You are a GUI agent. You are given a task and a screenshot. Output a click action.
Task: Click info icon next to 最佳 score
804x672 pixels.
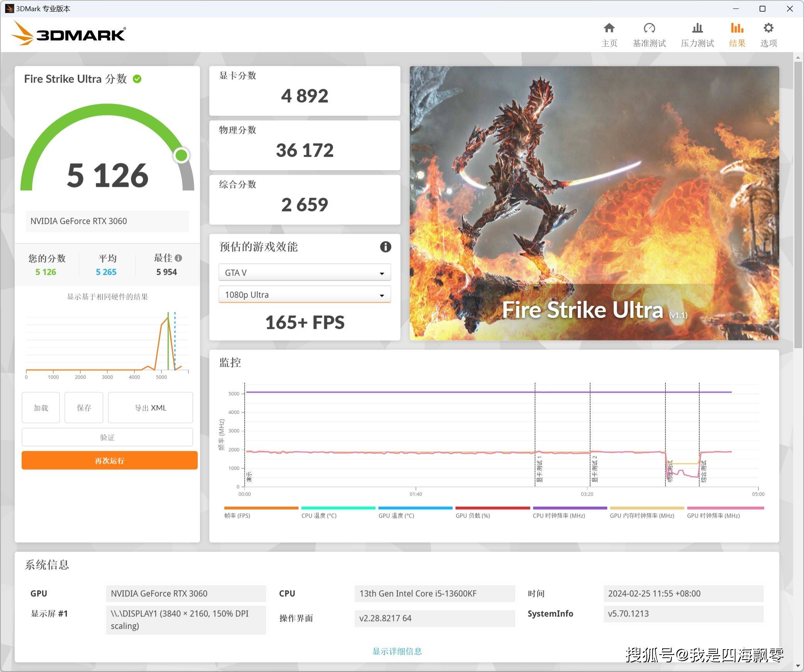coord(178,258)
